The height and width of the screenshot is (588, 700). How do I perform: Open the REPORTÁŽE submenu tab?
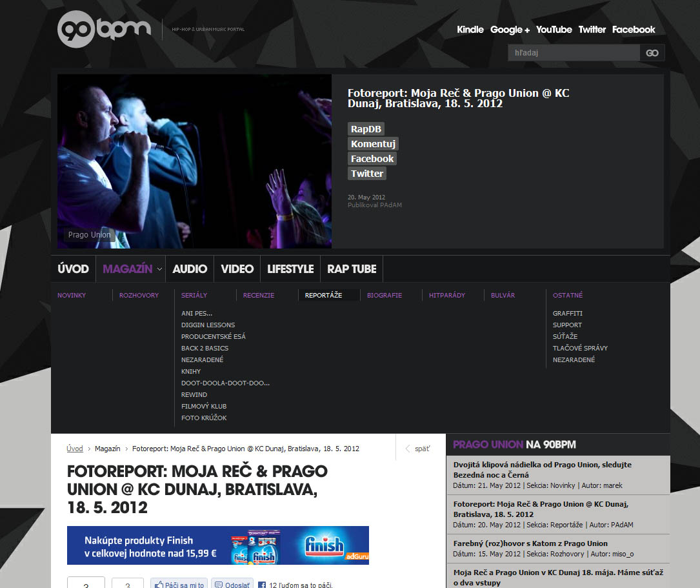pyautogui.click(x=324, y=295)
